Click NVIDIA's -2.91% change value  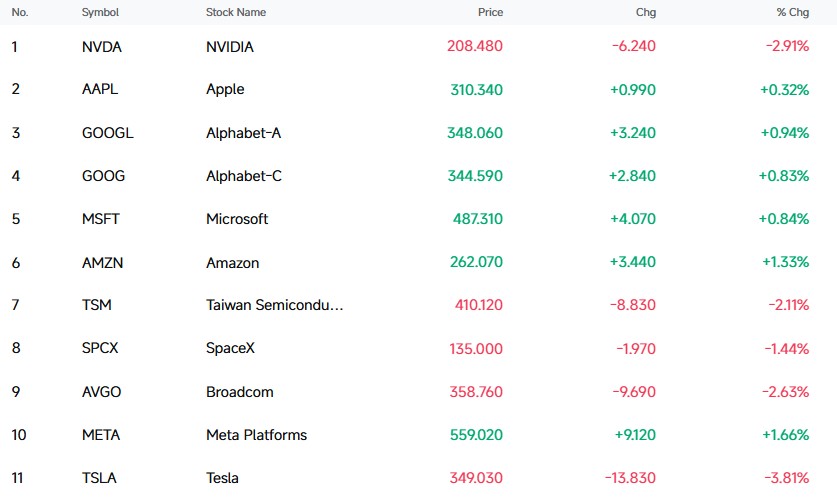[787, 46]
